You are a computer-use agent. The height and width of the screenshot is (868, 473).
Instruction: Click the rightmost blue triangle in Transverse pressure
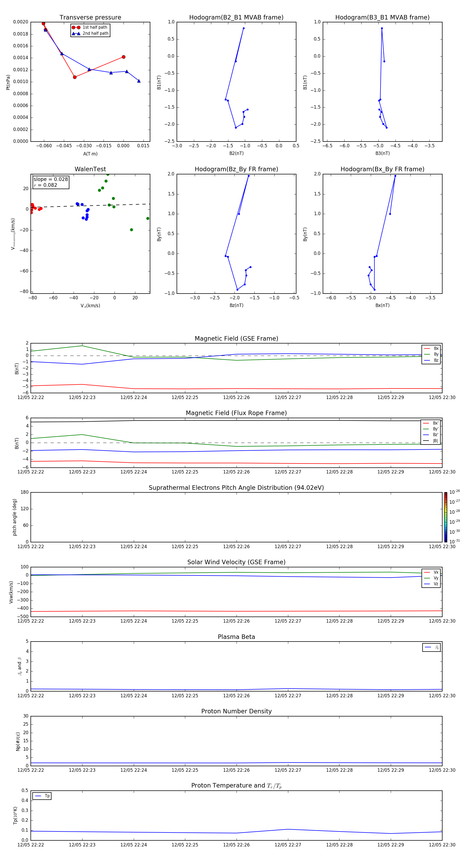point(139,81)
